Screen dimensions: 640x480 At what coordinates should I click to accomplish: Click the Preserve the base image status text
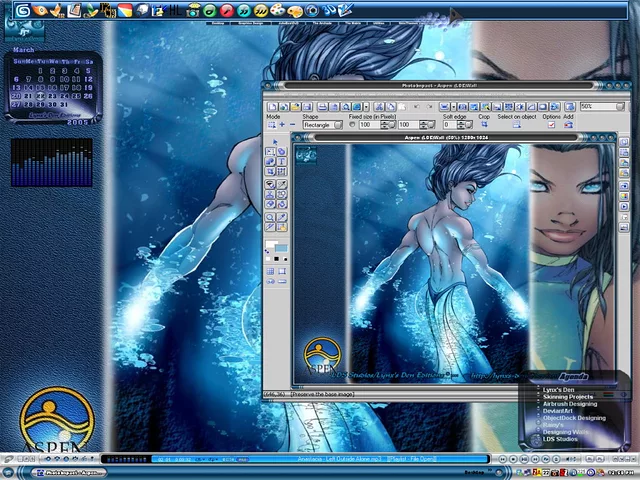point(322,394)
